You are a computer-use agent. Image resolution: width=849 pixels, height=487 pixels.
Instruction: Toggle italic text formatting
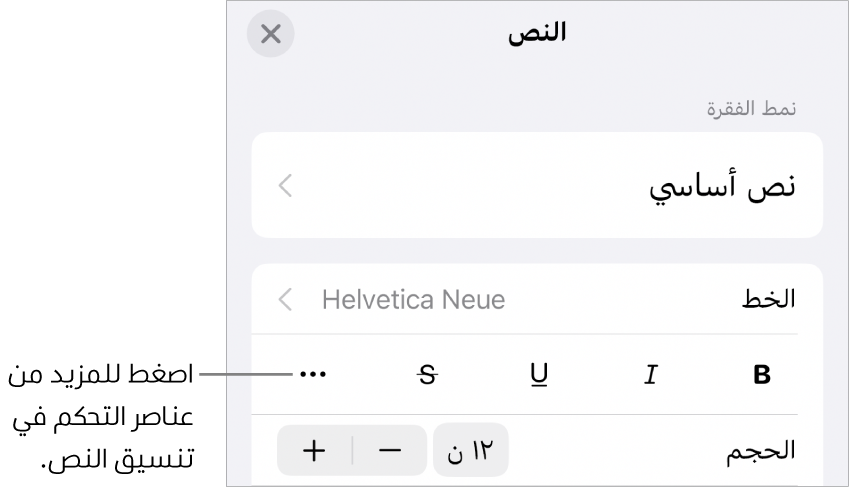650,376
